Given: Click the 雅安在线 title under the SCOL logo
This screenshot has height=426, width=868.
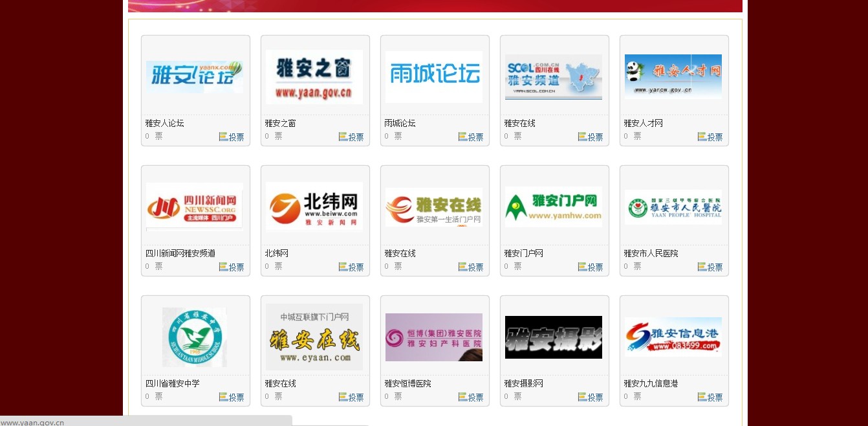Looking at the screenshot, I should pyautogui.click(x=519, y=123).
